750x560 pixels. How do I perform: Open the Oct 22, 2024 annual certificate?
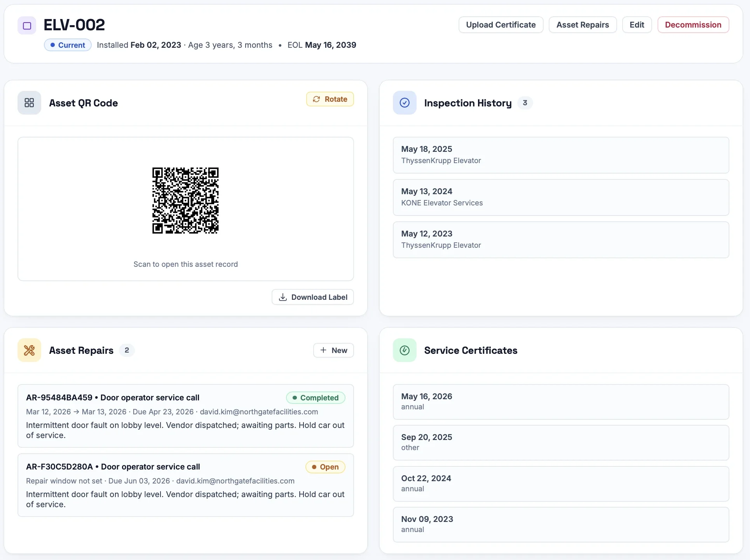tap(561, 484)
